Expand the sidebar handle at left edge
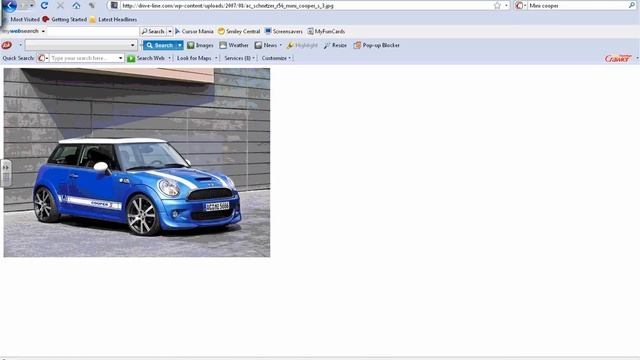 [6, 173]
